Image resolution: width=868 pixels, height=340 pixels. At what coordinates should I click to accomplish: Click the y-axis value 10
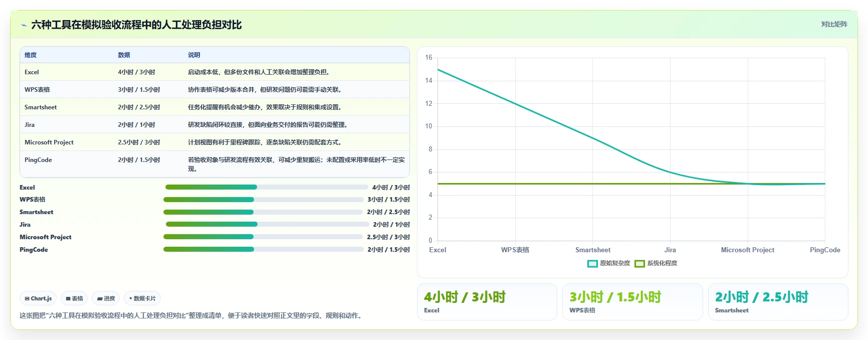click(x=428, y=126)
